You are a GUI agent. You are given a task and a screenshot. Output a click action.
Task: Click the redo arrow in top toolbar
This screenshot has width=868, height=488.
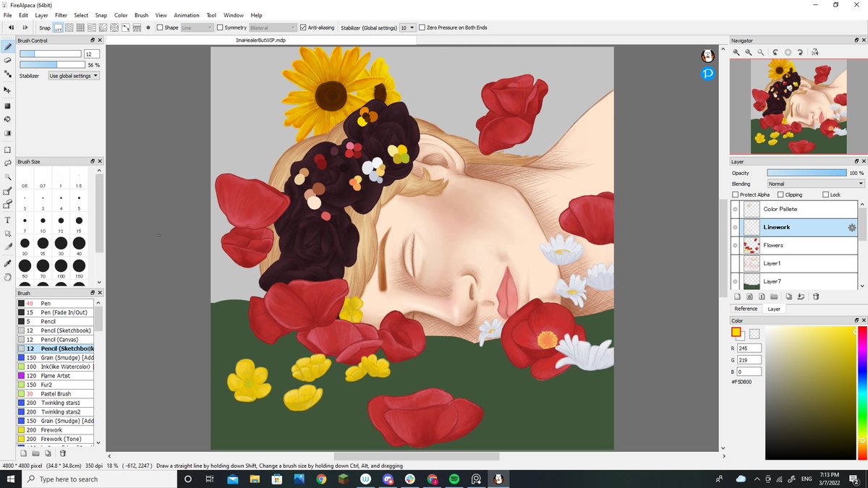[25, 27]
